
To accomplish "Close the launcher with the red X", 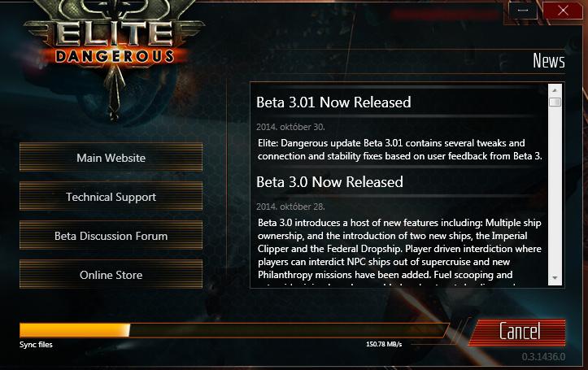I will 563,11.
